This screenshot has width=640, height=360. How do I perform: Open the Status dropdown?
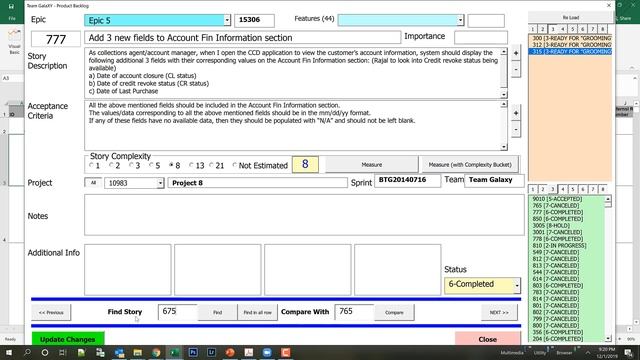[x=517, y=285]
